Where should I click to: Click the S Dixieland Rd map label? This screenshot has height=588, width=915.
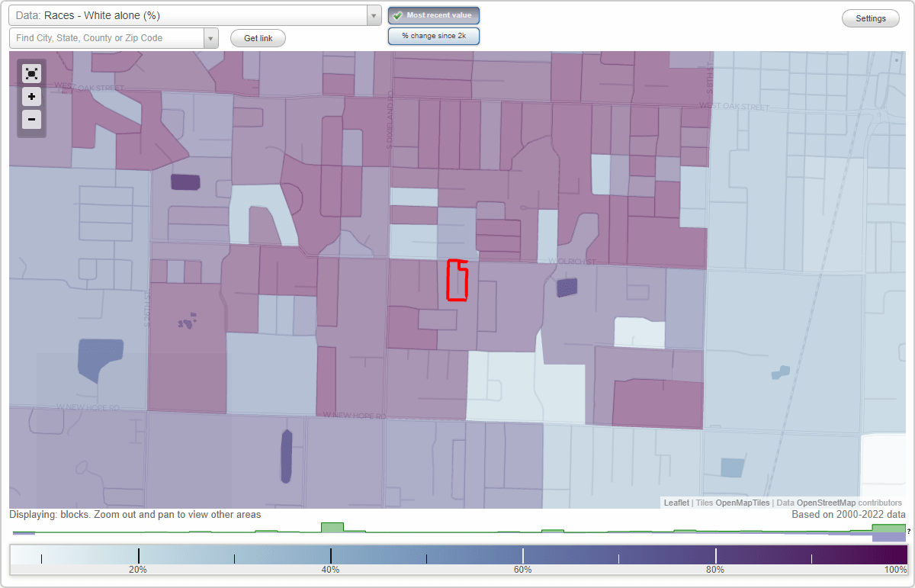[388, 118]
